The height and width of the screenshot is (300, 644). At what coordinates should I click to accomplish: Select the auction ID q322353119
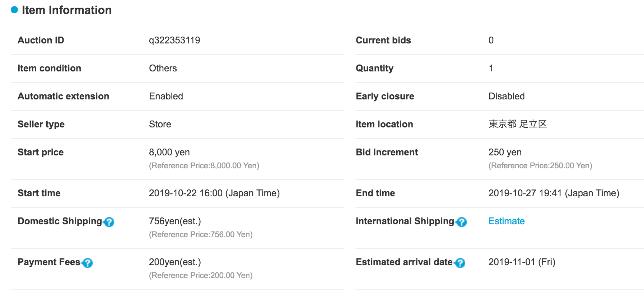(x=174, y=40)
